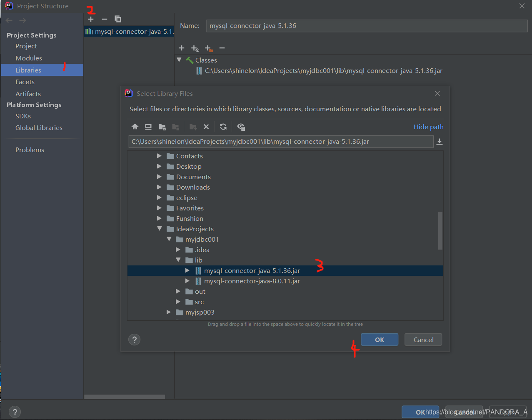Close the Select Library Files dialog with its X
Viewport: 532px width, 420px height.
437,93
